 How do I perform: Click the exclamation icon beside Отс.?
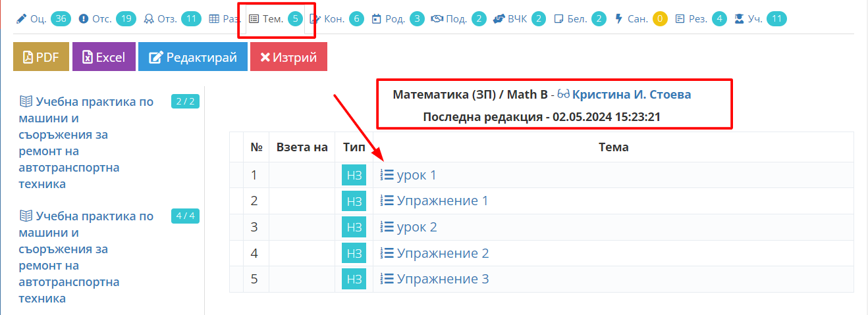pos(83,19)
